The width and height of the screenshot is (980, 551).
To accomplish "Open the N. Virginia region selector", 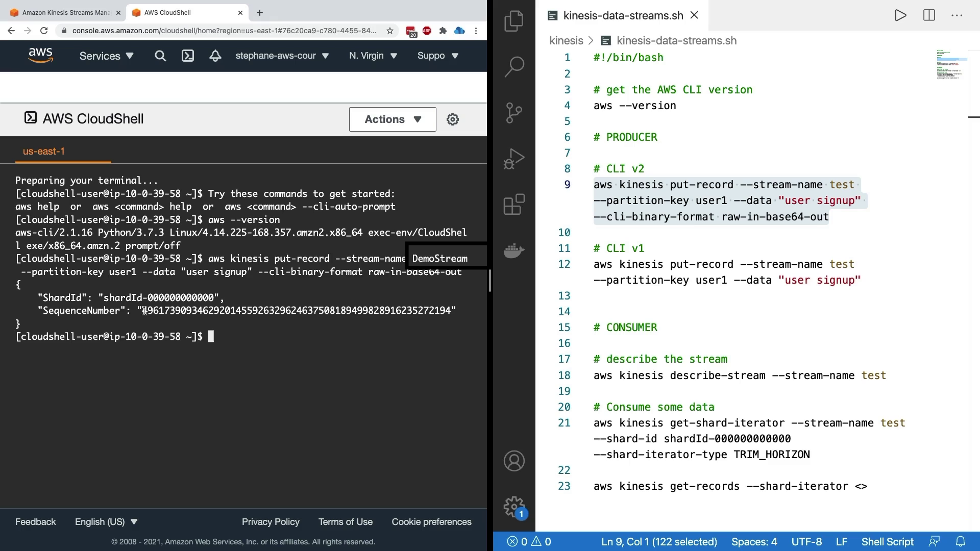I will [x=373, y=56].
